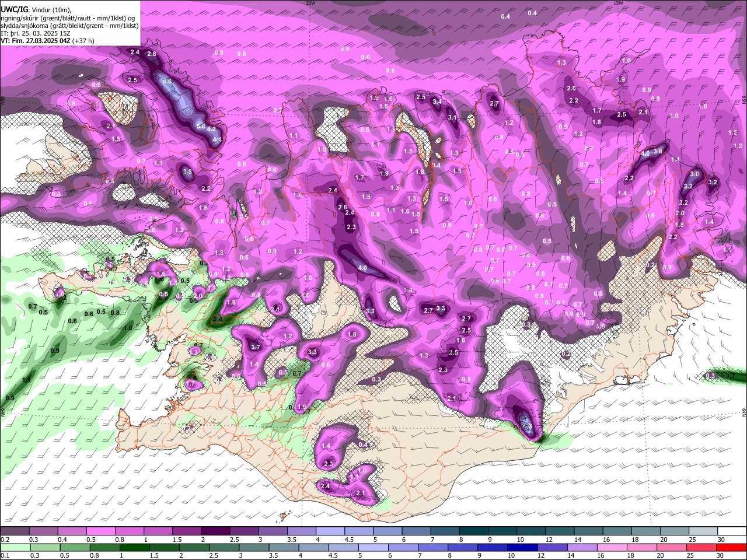
Task: Select the deep blue 10 rain legend swatch
Action: (522, 547)
